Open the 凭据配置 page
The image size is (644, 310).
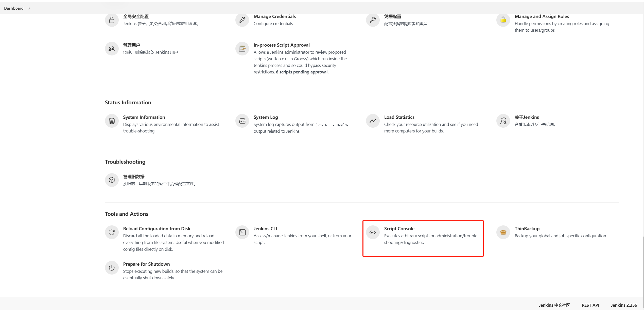[x=393, y=16]
